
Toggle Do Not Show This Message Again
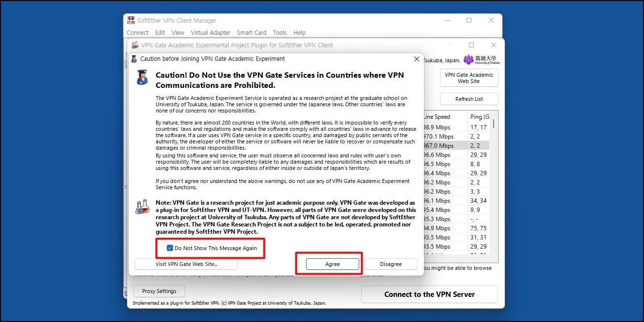pos(170,248)
